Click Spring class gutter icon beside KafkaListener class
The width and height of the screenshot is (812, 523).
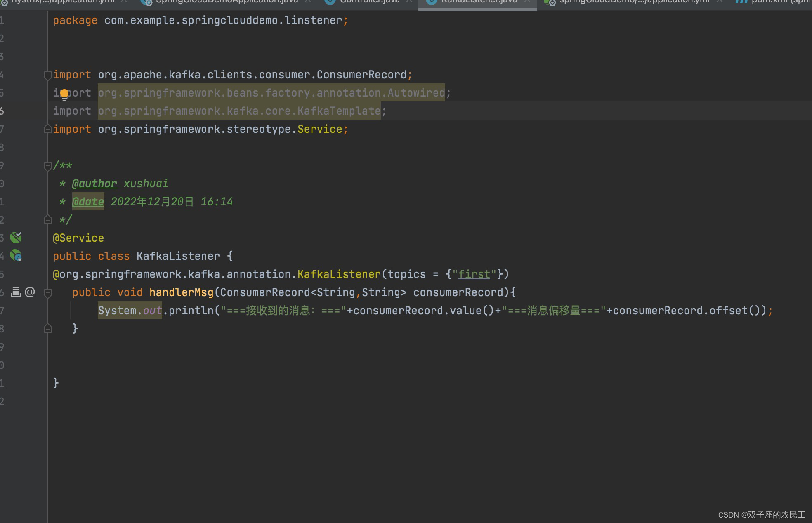tap(16, 256)
